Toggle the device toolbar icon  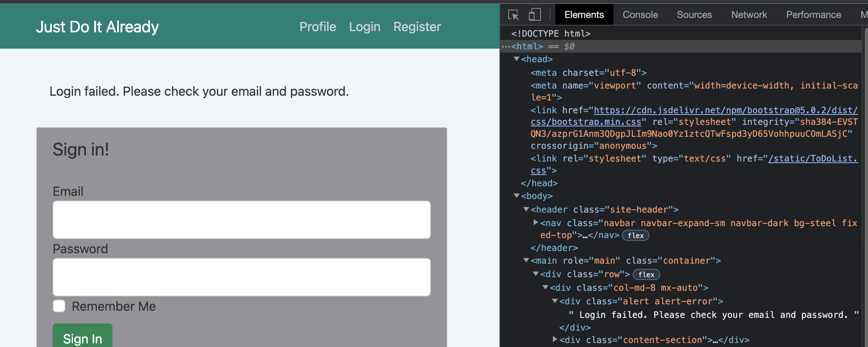click(x=535, y=15)
